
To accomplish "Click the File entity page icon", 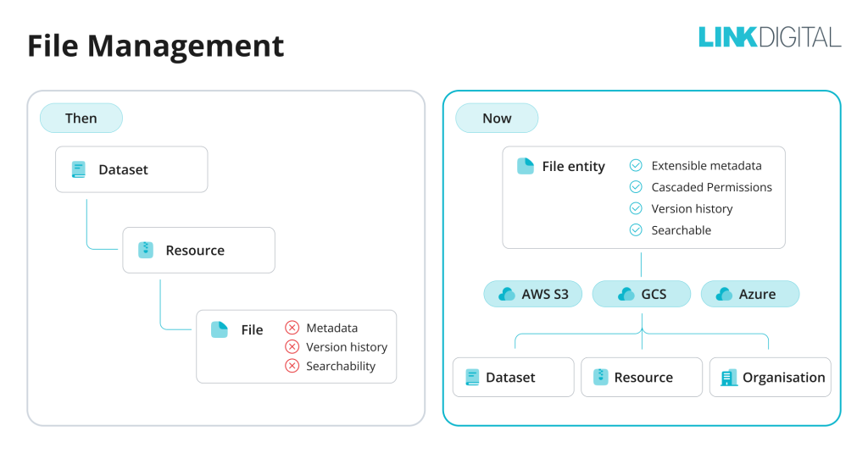I will pyautogui.click(x=526, y=166).
